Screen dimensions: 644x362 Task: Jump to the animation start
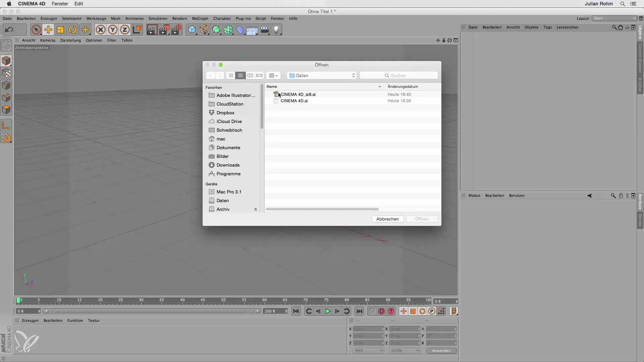pos(296,311)
